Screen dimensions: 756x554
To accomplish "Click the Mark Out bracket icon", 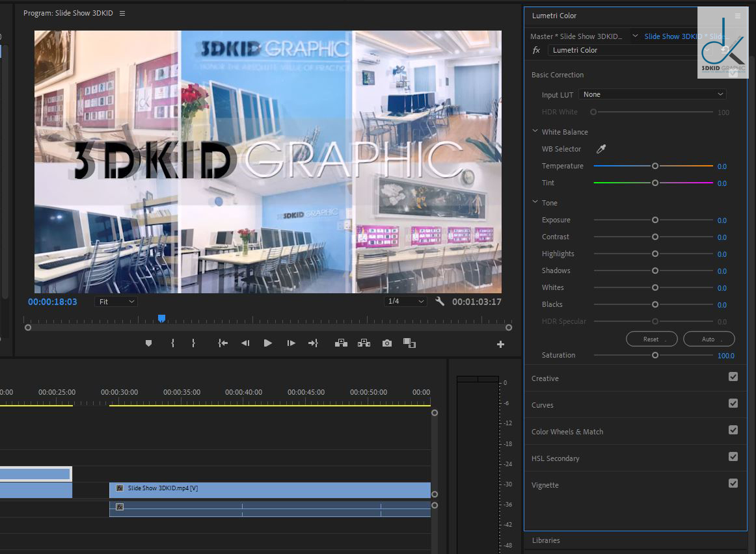I will tap(193, 343).
